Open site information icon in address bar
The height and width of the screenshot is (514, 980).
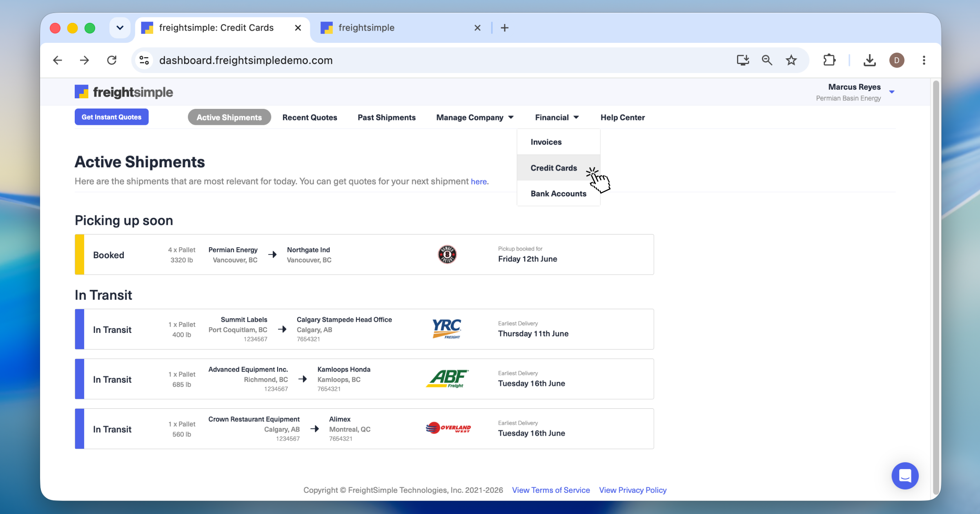[144, 60]
